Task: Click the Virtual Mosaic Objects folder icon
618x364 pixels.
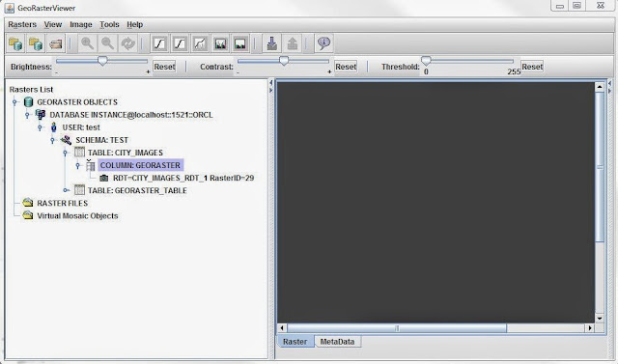Action: tap(28, 215)
